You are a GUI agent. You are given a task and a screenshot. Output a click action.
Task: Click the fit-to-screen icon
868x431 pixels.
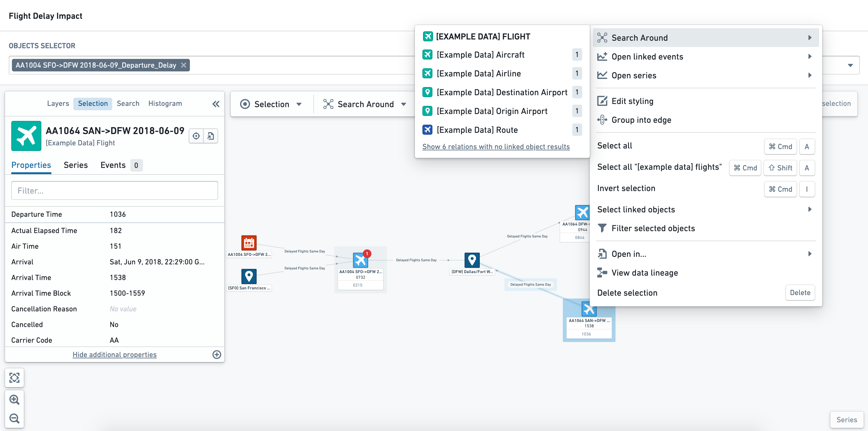tap(14, 378)
